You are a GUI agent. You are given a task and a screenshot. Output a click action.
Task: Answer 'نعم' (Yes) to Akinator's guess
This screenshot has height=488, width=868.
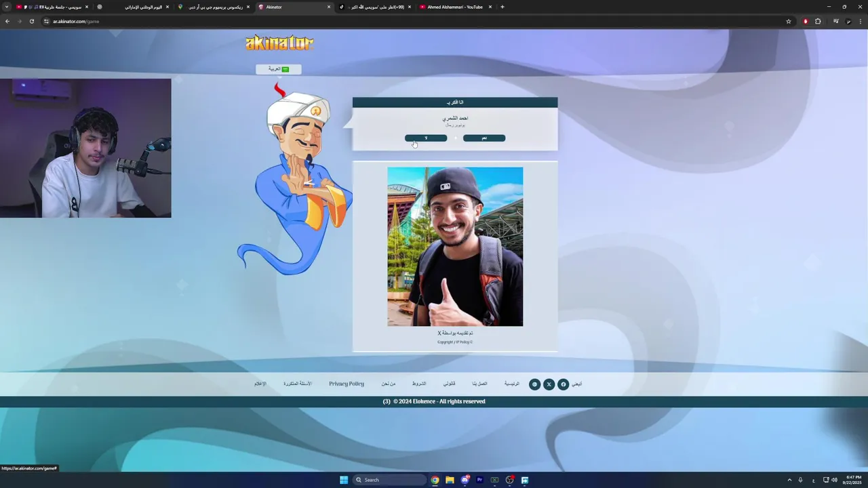point(484,138)
